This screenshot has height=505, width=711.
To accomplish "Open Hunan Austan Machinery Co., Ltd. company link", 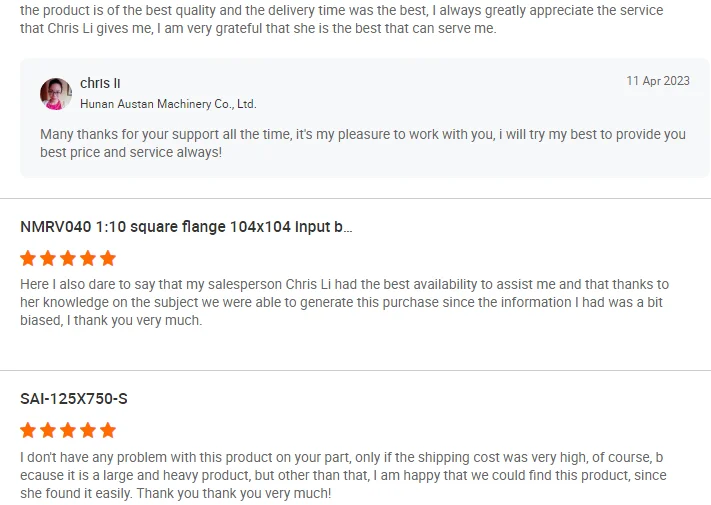I will (x=168, y=104).
